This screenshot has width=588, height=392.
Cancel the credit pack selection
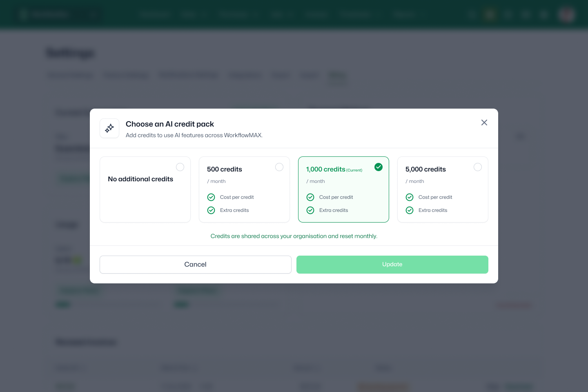coord(196,265)
